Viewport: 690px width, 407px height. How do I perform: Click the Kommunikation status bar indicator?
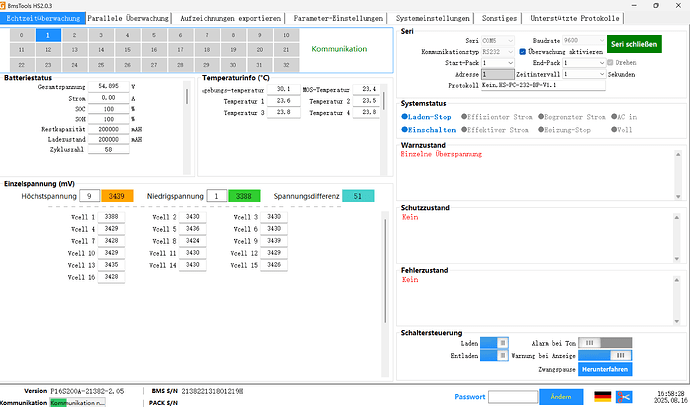pyautogui.click(x=77, y=403)
